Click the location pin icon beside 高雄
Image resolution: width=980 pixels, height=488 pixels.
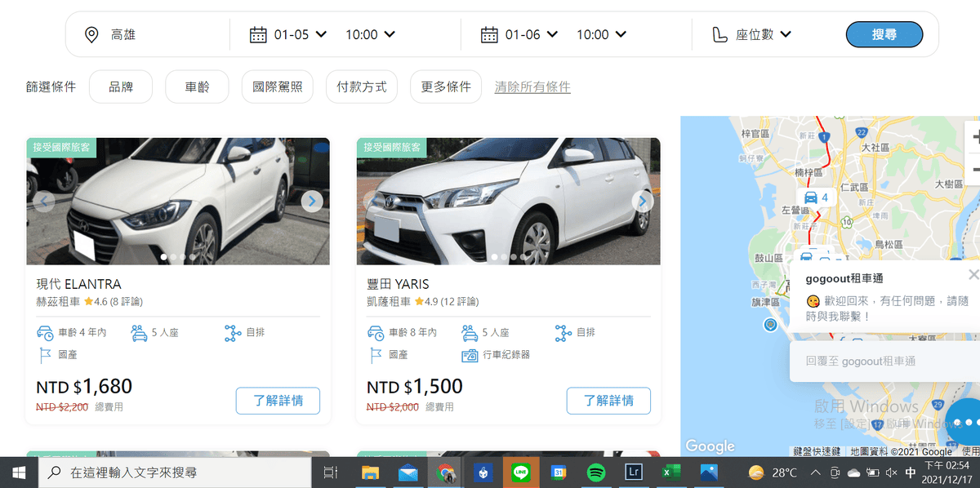click(91, 34)
